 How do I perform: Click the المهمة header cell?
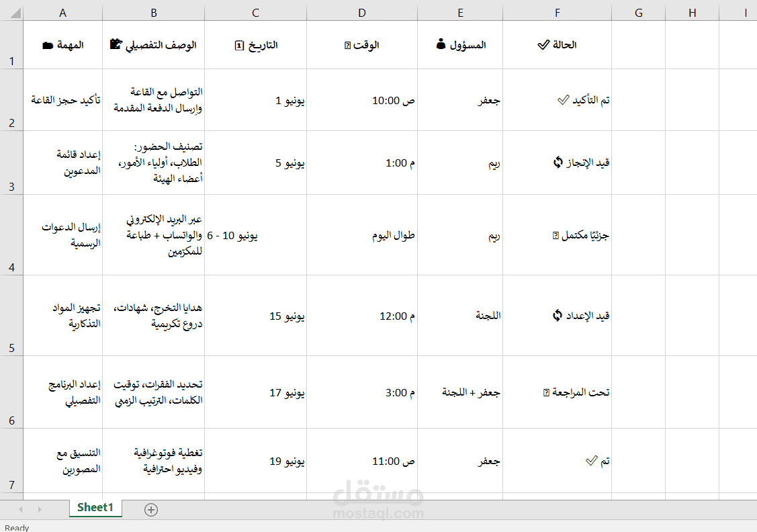(62, 44)
